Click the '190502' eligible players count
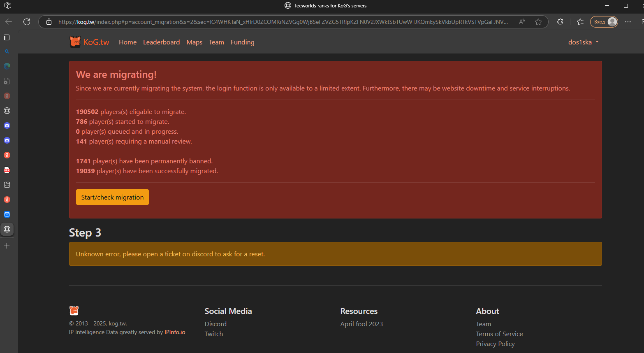 (x=87, y=111)
